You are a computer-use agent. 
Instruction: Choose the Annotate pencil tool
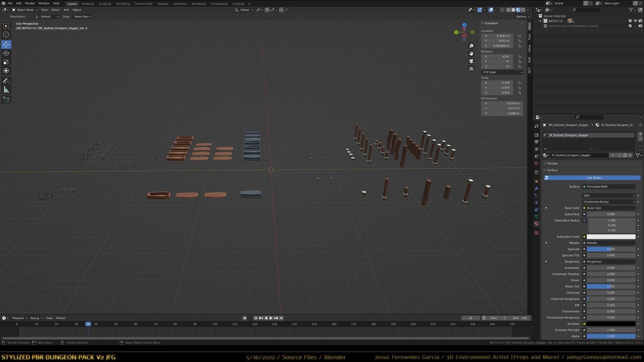coord(6,81)
